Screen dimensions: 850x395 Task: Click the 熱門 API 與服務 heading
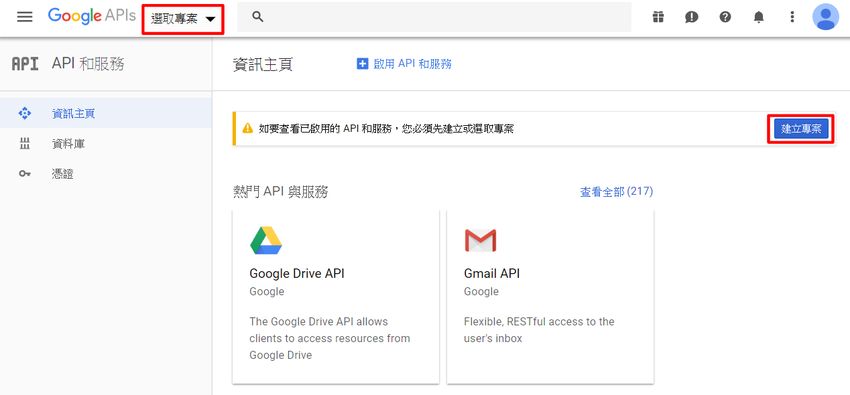pos(280,192)
